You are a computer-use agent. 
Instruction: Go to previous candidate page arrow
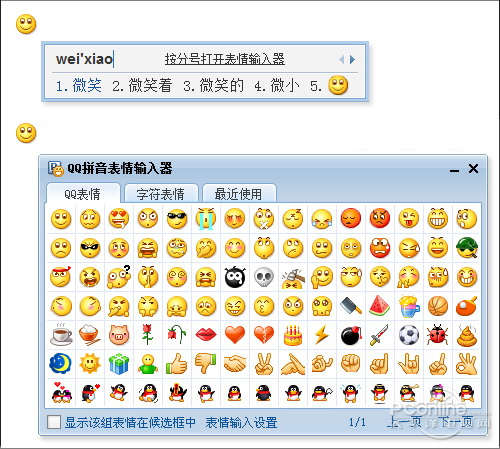tap(342, 60)
